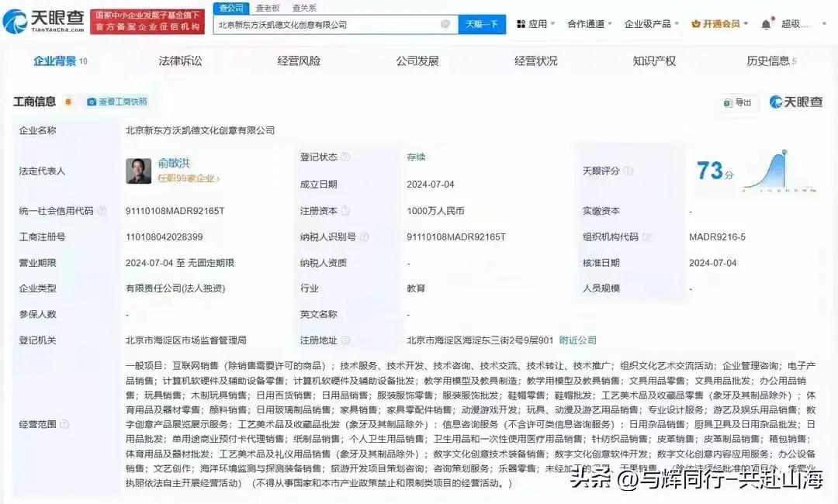Select the 1000万人民币 registered capital value
Image resolution: width=838 pixels, height=504 pixels.
tap(435, 211)
